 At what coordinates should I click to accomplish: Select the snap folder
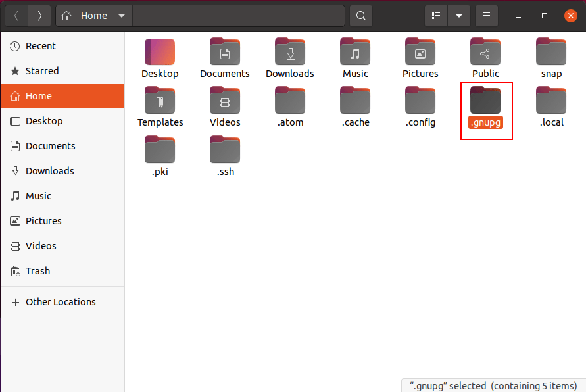tap(551, 53)
